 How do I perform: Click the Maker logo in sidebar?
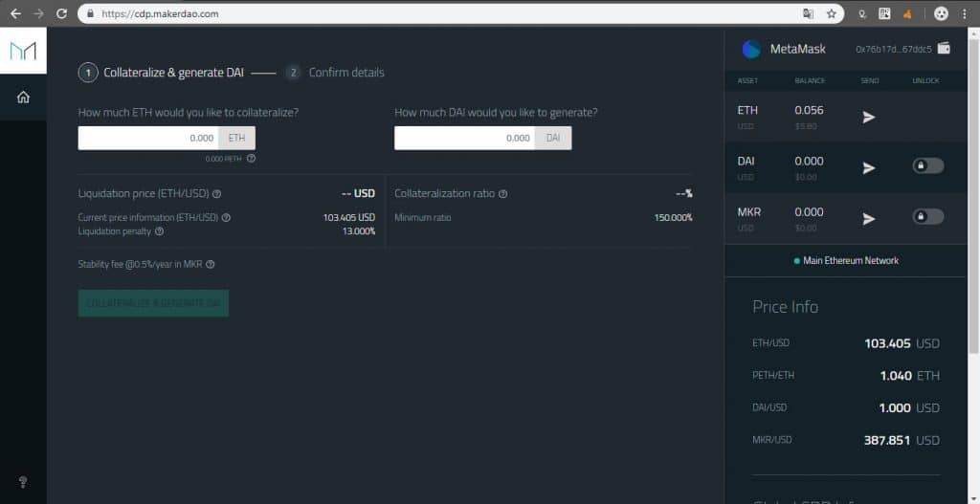click(x=23, y=51)
